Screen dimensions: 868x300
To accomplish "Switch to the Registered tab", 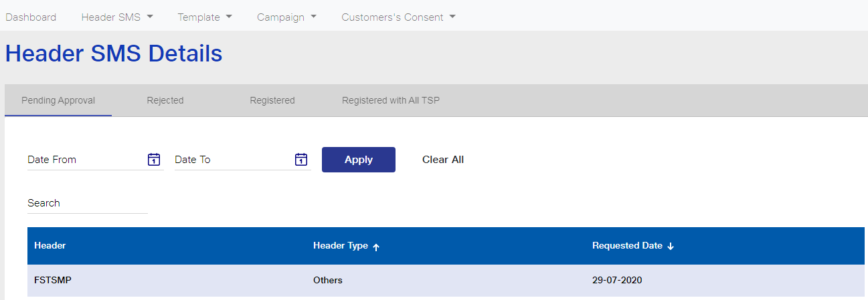I will pos(272,100).
